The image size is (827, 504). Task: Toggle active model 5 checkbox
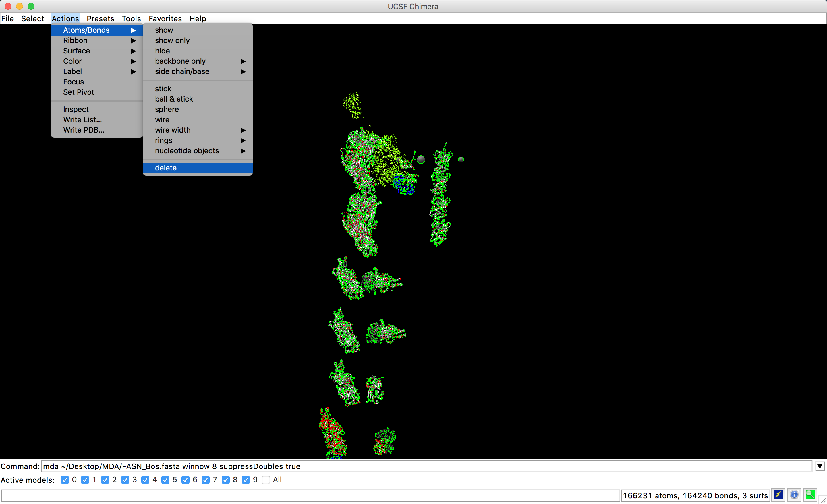165,480
